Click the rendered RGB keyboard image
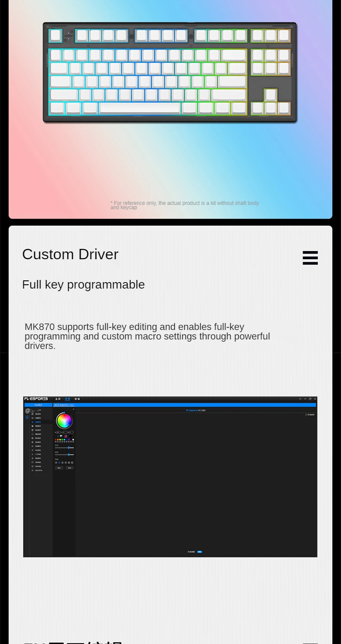Viewport: 341px width, 644px height. pos(170,72)
